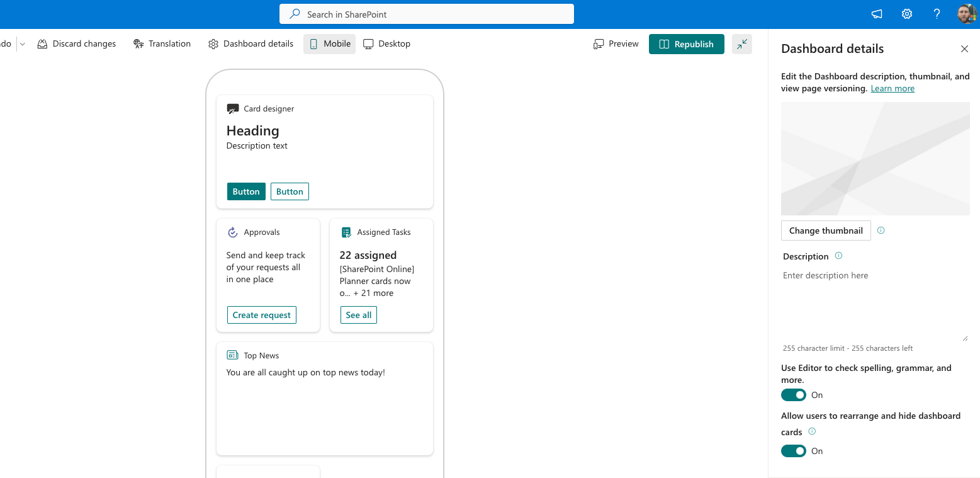Click info icon next to Description label
This screenshot has width=980, height=478.
coord(838,256)
